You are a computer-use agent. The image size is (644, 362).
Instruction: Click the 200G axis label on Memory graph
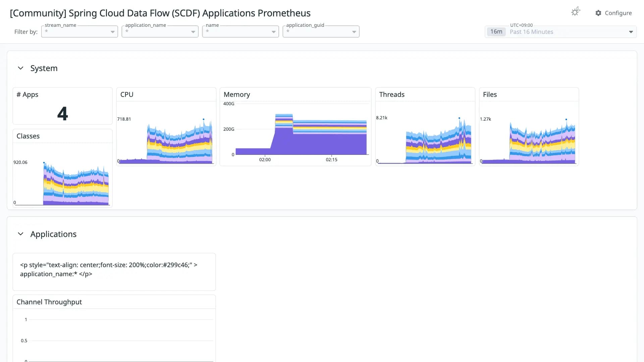point(229,129)
